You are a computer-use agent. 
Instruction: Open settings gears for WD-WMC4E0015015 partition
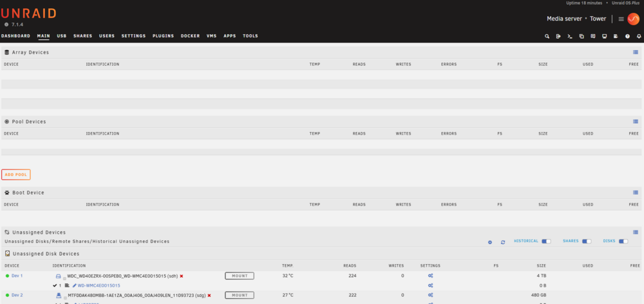click(x=430, y=285)
